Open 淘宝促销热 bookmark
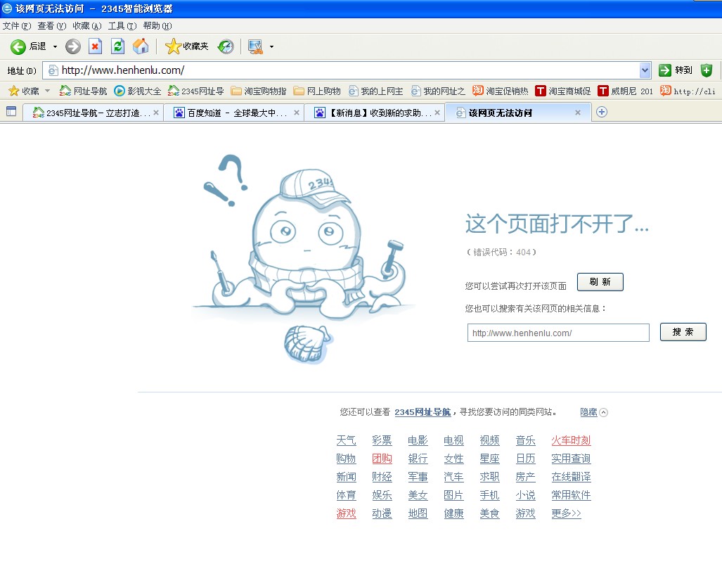The width and height of the screenshot is (722, 588). tap(500, 91)
